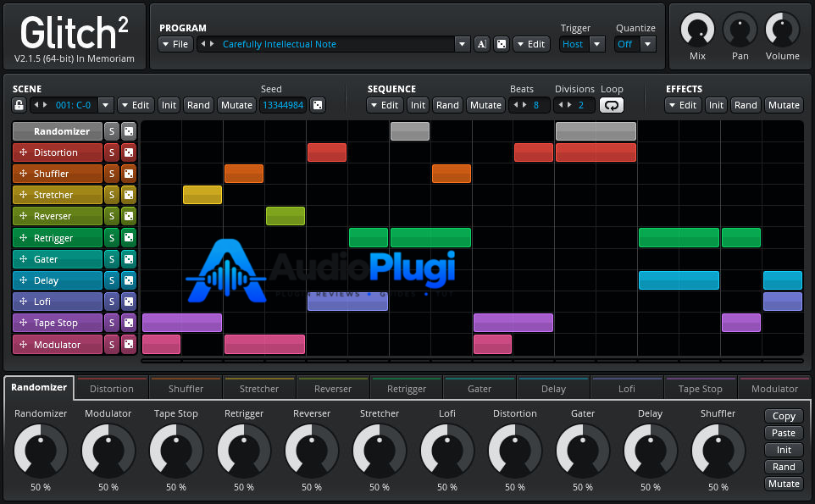Click the Delay row dice icon
The width and height of the screenshot is (815, 504).
(129, 280)
